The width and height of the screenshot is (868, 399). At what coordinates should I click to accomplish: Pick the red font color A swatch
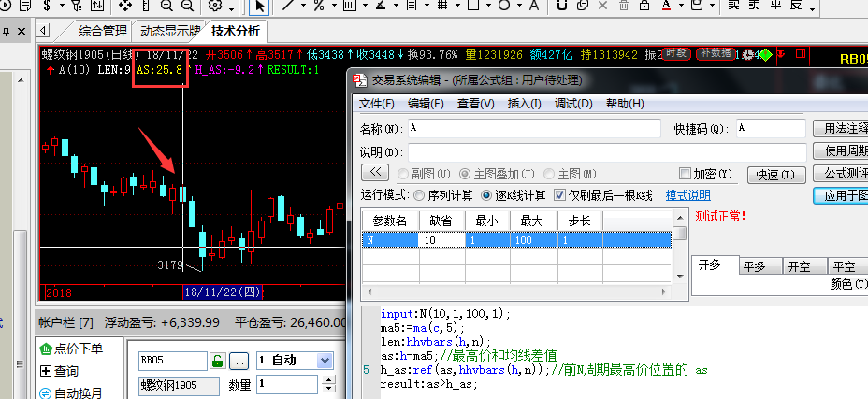[x=666, y=6]
